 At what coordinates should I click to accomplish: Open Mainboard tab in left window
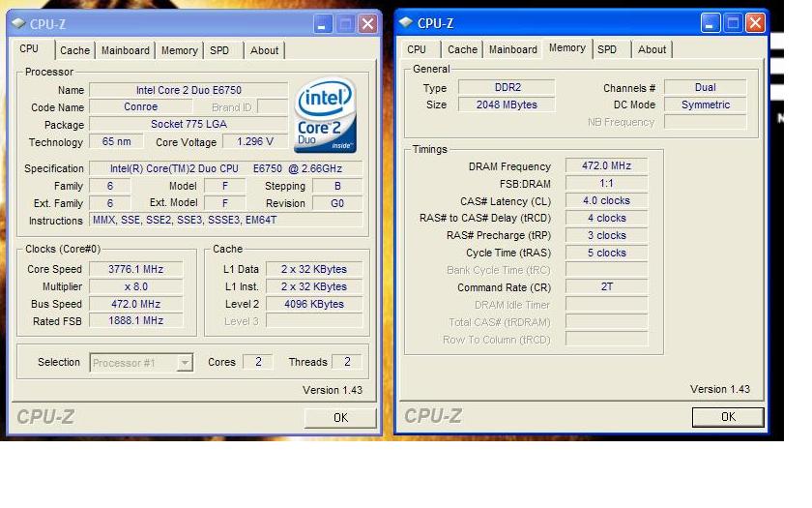click(x=126, y=50)
